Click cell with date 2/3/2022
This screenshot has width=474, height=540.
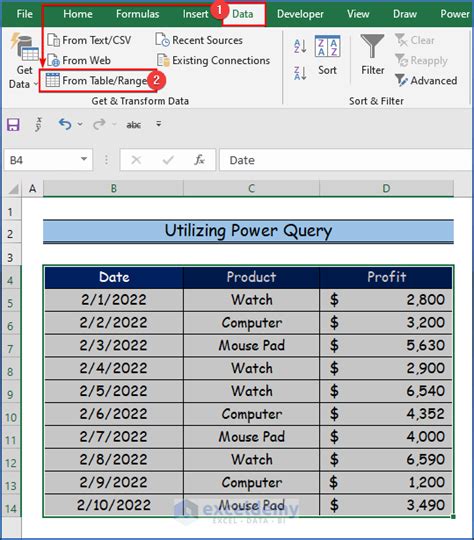(x=114, y=345)
